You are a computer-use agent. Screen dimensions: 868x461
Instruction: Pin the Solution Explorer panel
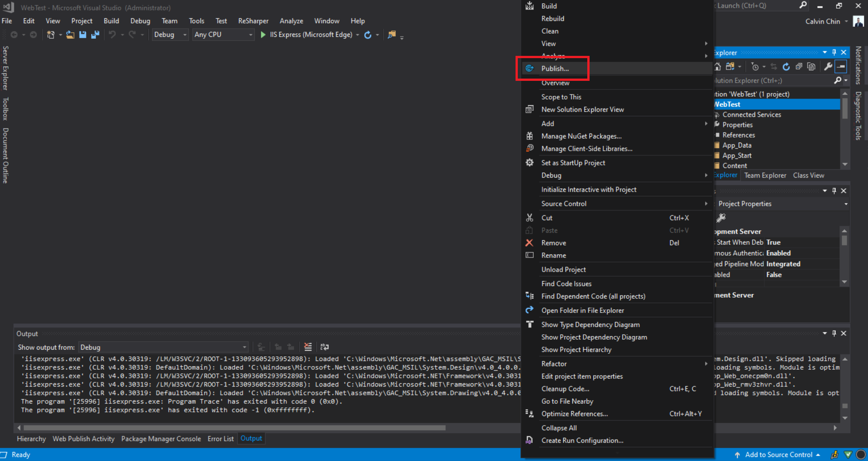(x=834, y=52)
